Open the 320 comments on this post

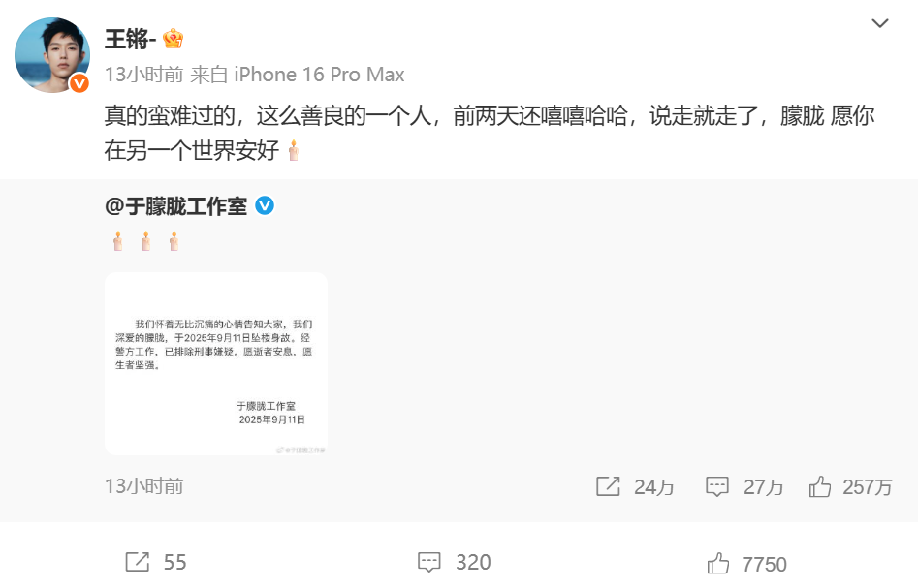click(455, 562)
